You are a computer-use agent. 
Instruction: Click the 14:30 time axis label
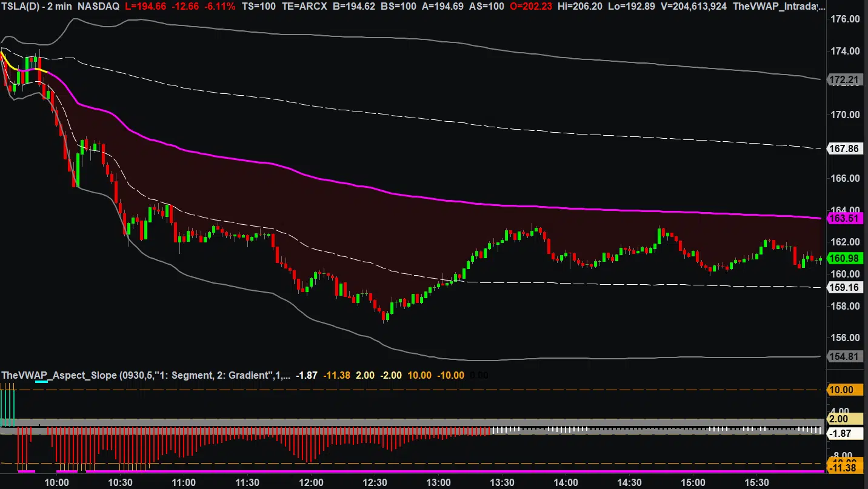629,482
